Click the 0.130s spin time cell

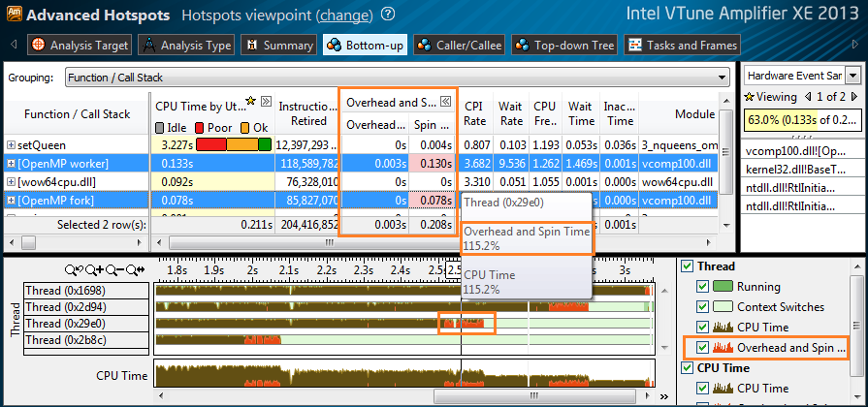[x=431, y=164]
